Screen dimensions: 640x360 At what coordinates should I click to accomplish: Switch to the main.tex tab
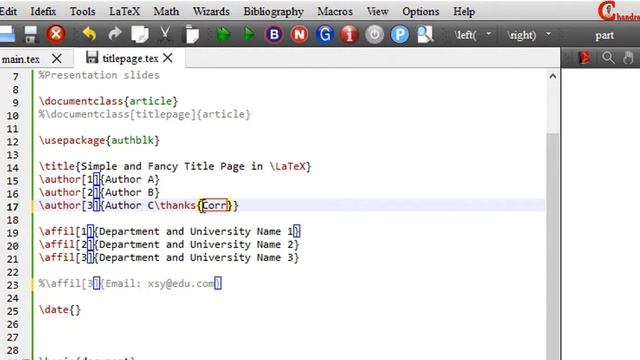point(20,59)
